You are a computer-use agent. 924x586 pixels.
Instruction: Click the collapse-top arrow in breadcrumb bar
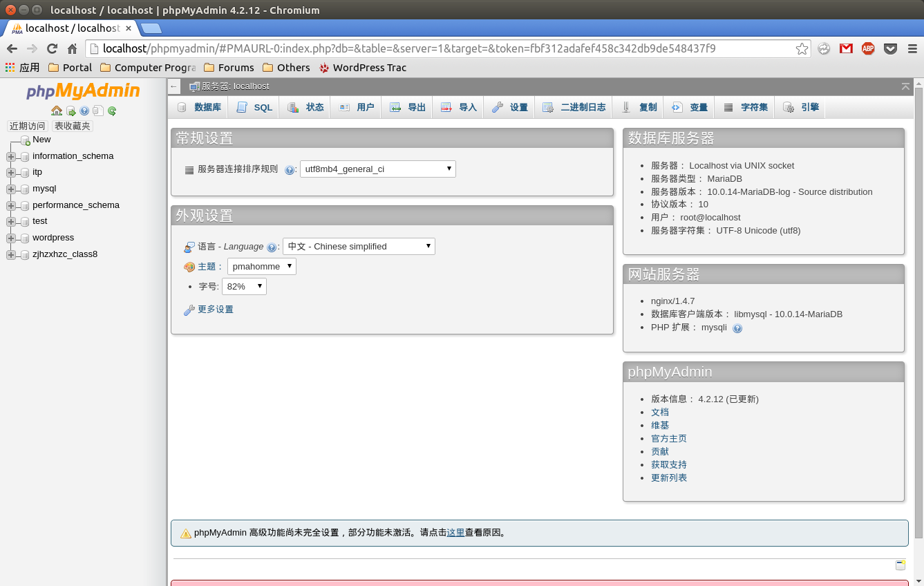pos(905,86)
